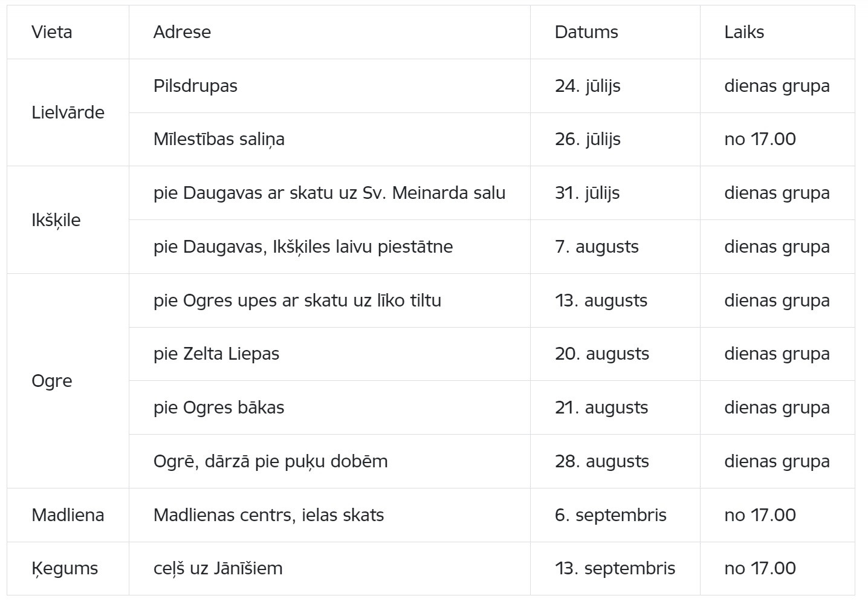The height and width of the screenshot is (613, 868).
Task: Select the Madliena location cell
Action: point(68,515)
